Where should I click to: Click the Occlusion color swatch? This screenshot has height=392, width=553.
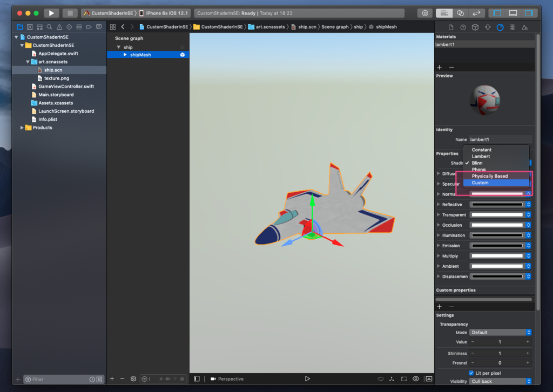pyautogui.click(x=497, y=225)
